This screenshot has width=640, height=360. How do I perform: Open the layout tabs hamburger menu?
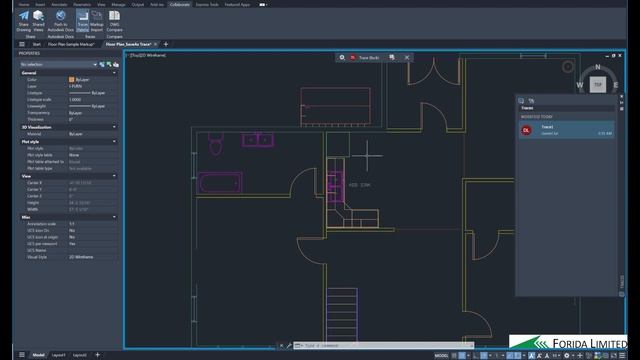(x=22, y=355)
